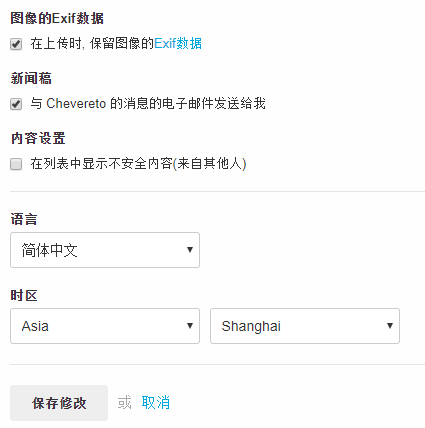Click the 取消 link
Viewport: 425px width, 428px height.
click(156, 403)
